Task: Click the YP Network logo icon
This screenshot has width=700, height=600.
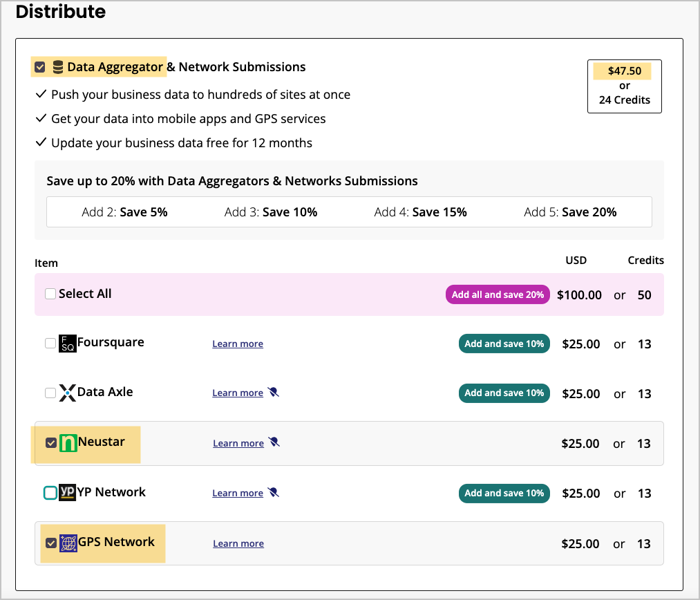Action: 68,492
